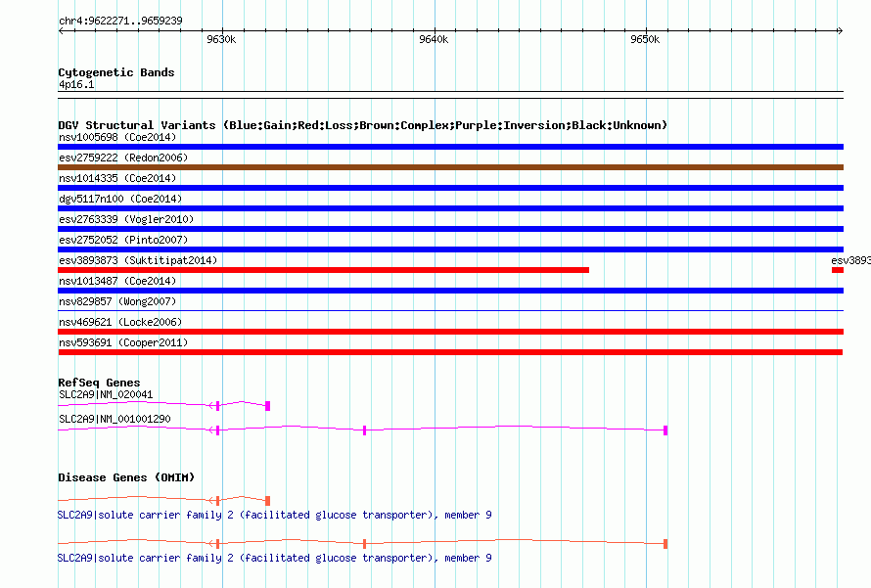Select the esv2752052 (Pinto2007) variant bar
This screenshot has height=588, width=871.
(450, 249)
